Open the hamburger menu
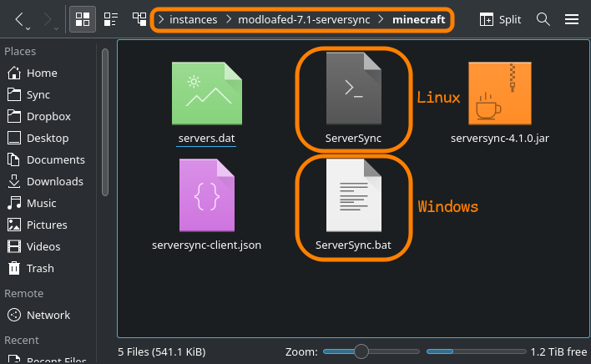 pos(572,18)
